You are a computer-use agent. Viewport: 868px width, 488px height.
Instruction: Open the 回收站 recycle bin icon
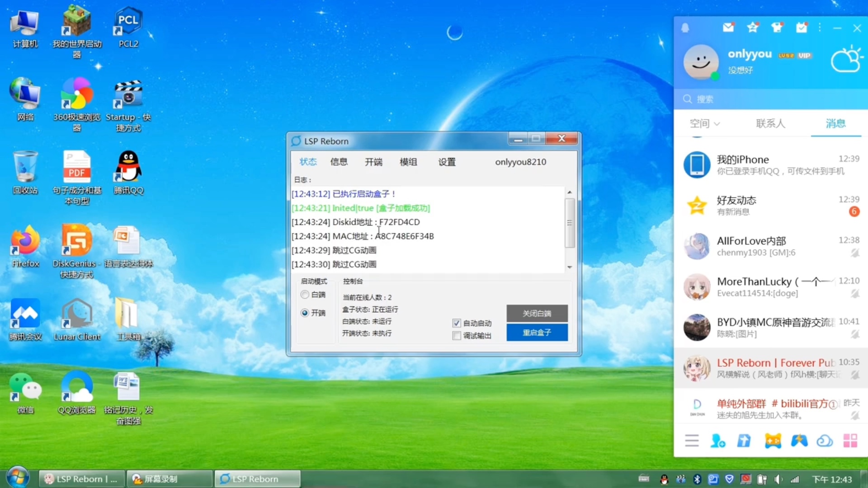pyautogui.click(x=25, y=173)
